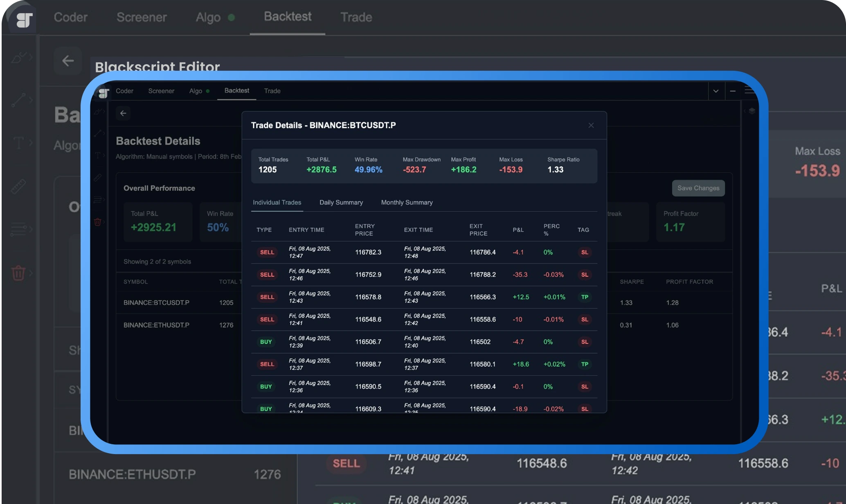Click the P&L column header
Screen dimensions: 846x504
click(x=518, y=230)
